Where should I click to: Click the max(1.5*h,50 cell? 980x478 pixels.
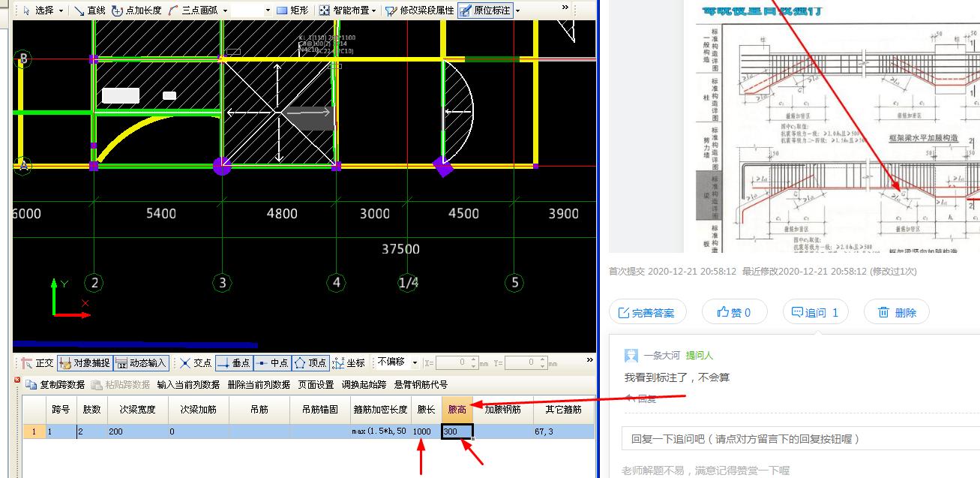pyautogui.click(x=380, y=431)
